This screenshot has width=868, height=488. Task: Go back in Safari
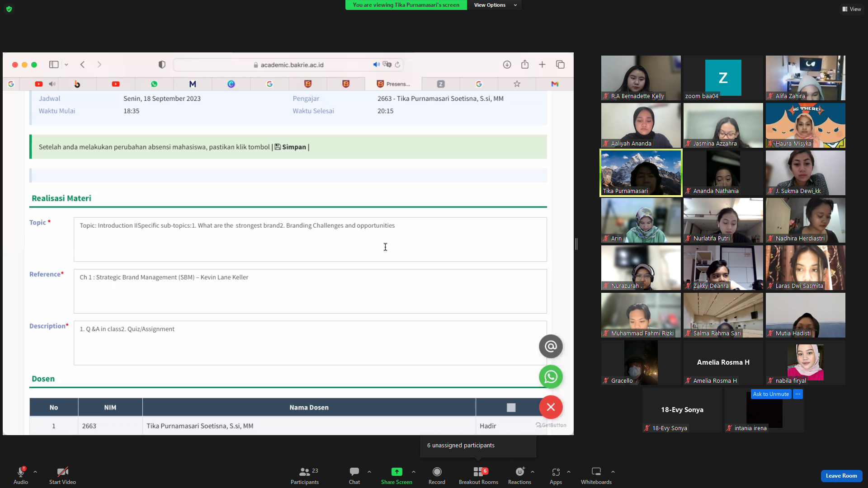coord(82,65)
